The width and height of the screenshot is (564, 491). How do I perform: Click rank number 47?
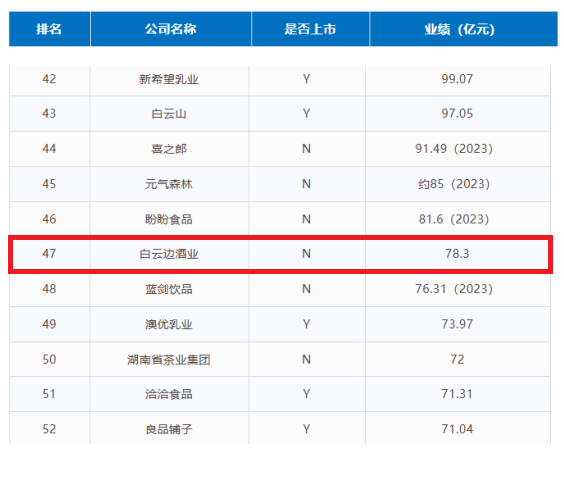pos(49,254)
